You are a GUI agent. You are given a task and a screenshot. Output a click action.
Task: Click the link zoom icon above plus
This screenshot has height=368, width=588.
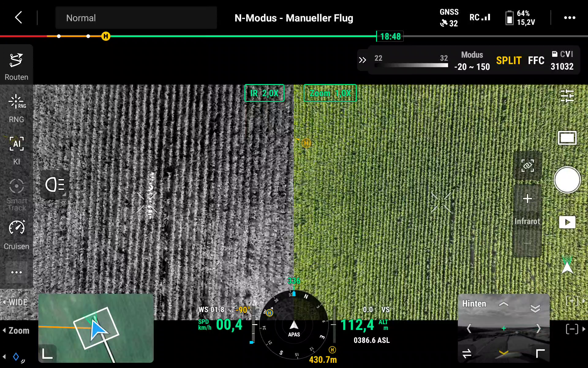click(x=527, y=166)
